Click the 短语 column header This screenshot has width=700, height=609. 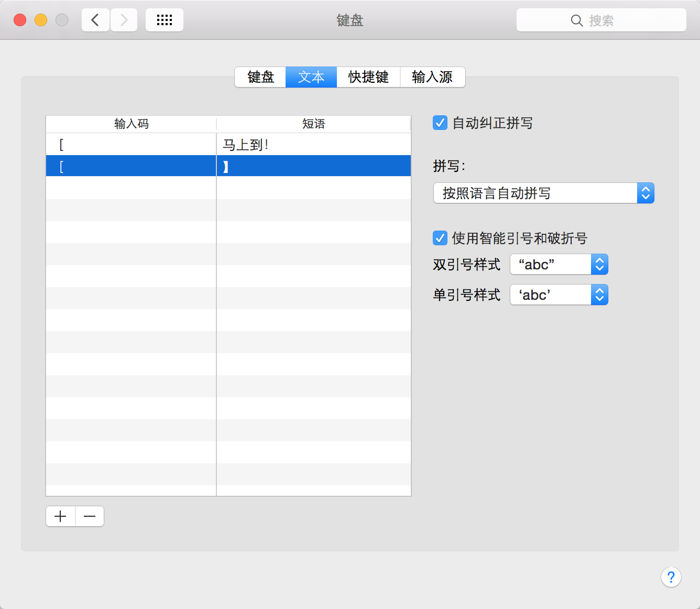[313, 124]
